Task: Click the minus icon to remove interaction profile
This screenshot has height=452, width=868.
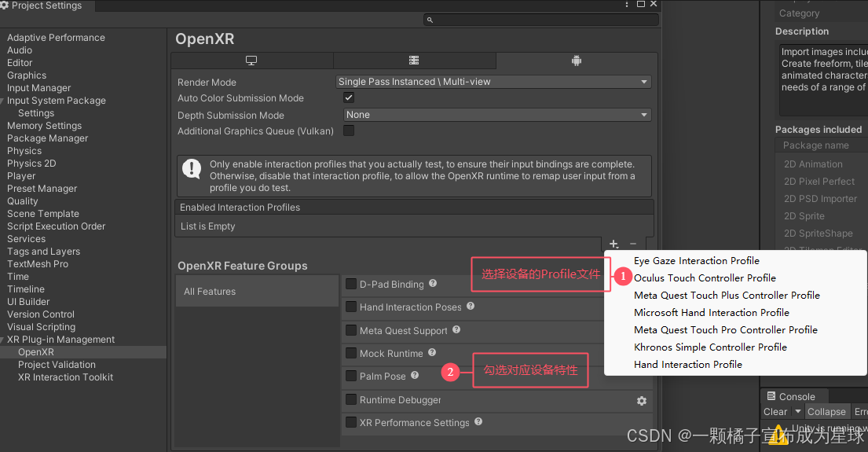Action: click(x=632, y=244)
